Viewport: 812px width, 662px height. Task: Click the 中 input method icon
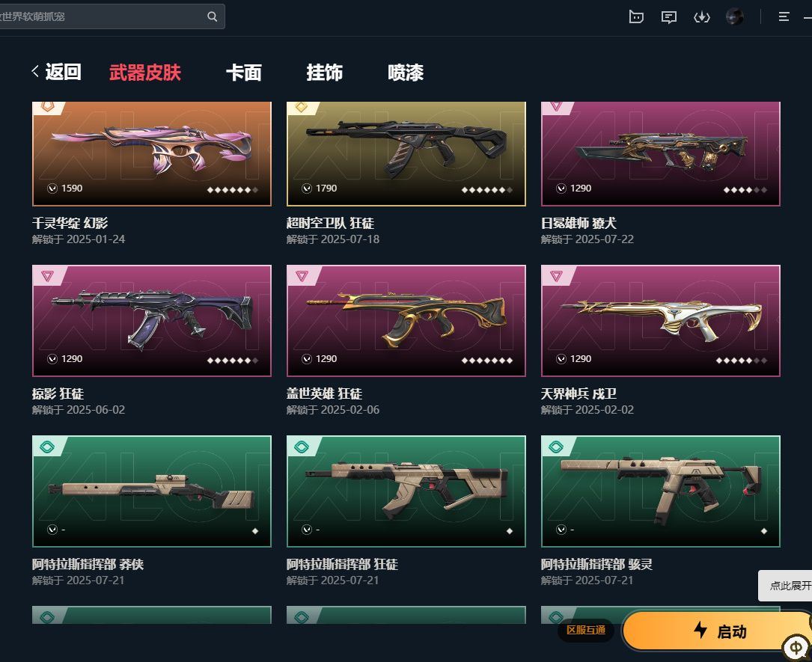click(x=796, y=648)
